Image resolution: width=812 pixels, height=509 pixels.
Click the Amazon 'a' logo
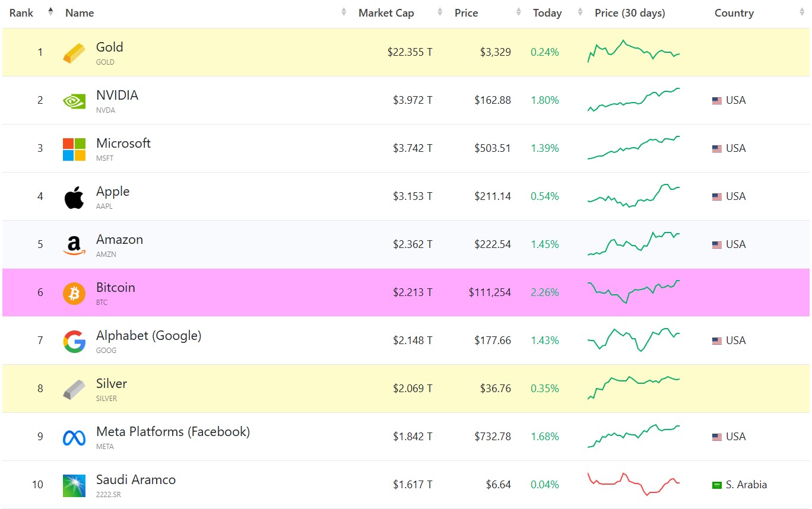75,244
